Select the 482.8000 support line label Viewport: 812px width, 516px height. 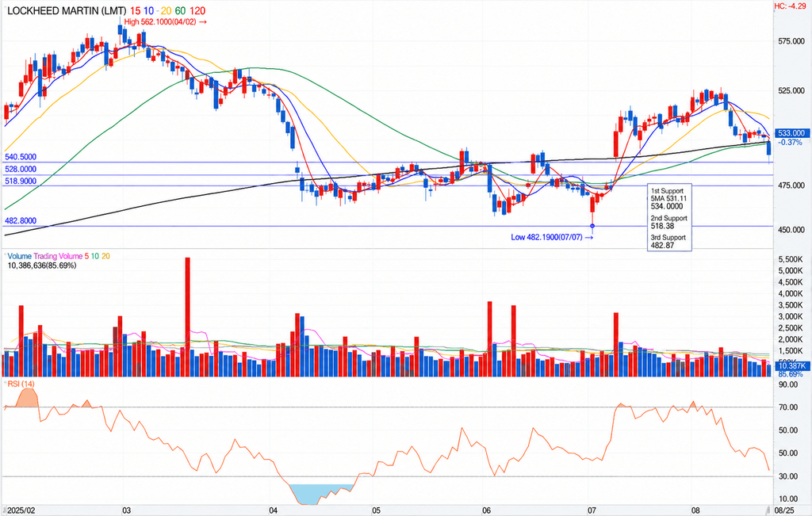[x=21, y=220]
